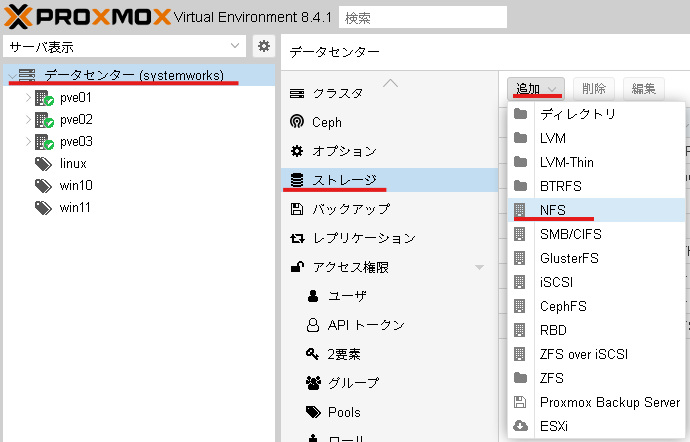
Task: Click the win11 tag icon
Action: pyautogui.click(x=43, y=208)
